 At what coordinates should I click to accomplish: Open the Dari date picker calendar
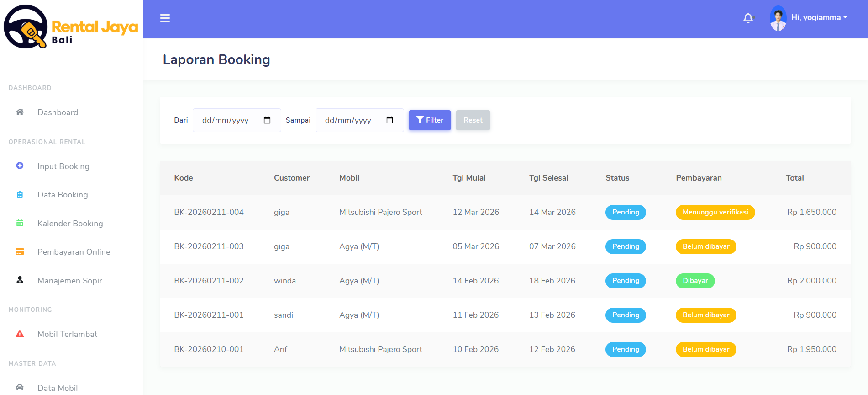[x=267, y=120]
